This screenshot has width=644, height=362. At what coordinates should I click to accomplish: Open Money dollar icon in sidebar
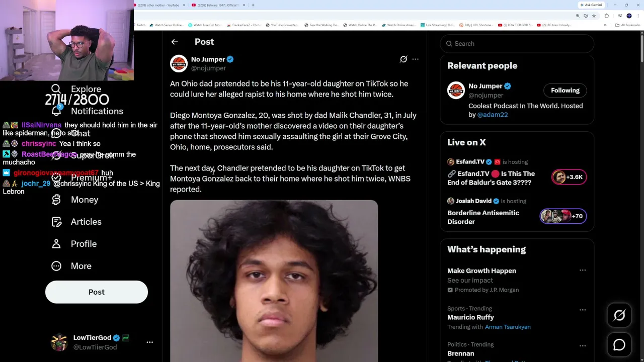[x=56, y=200]
